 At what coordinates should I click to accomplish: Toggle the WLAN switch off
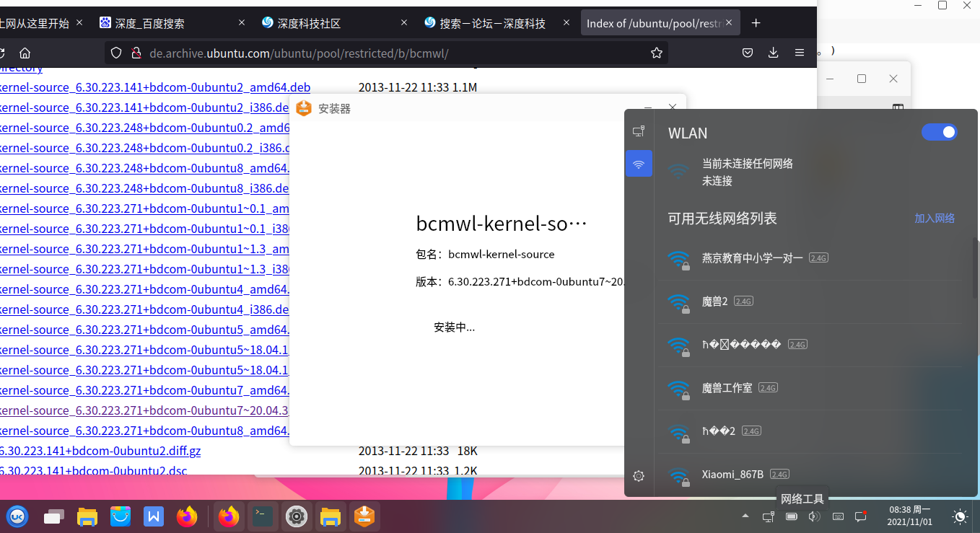[x=940, y=132]
